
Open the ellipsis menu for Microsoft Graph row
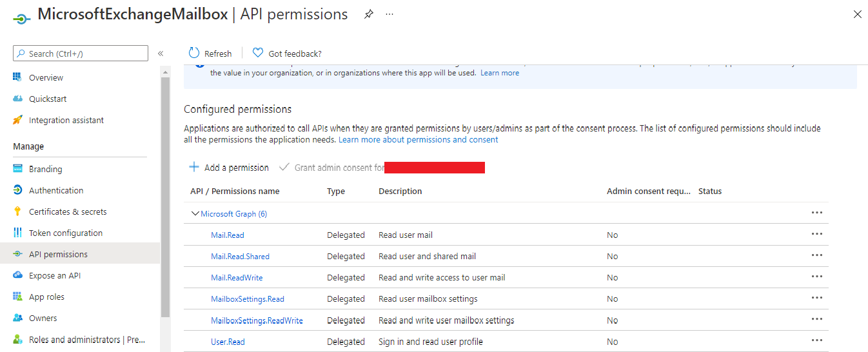pyautogui.click(x=817, y=213)
